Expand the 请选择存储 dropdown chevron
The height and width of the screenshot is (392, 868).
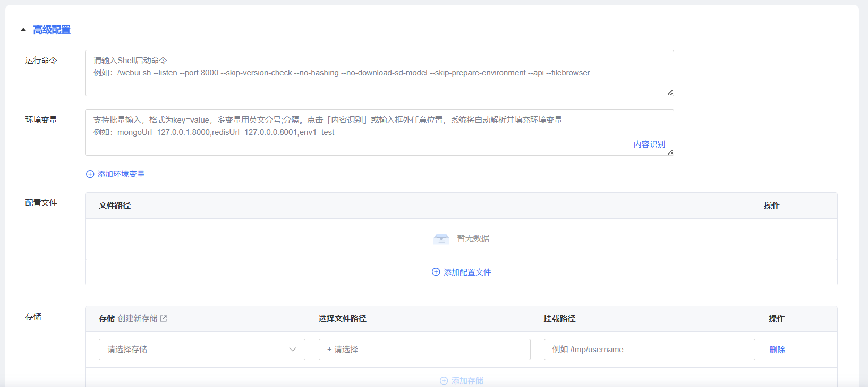(293, 350)
